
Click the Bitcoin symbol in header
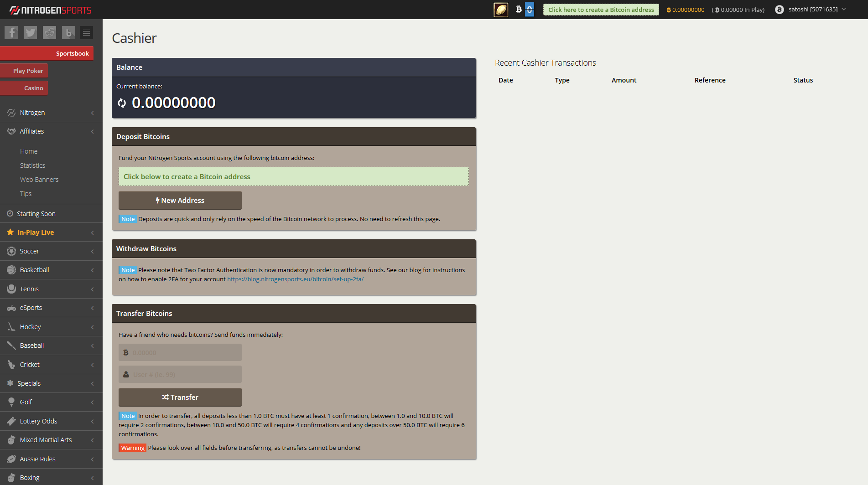coord(519,9)
